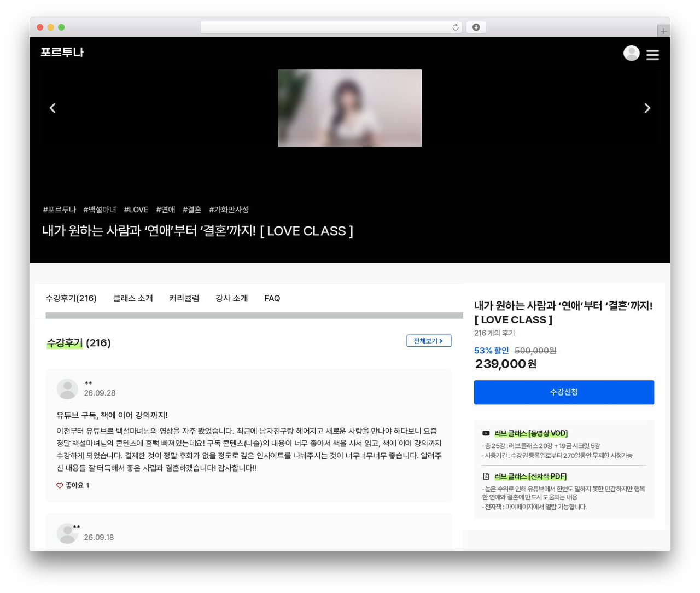The image size is (700, 593).
Task: Click the 러브 클래스 [동영상 VOD] label
Action: 531,433
